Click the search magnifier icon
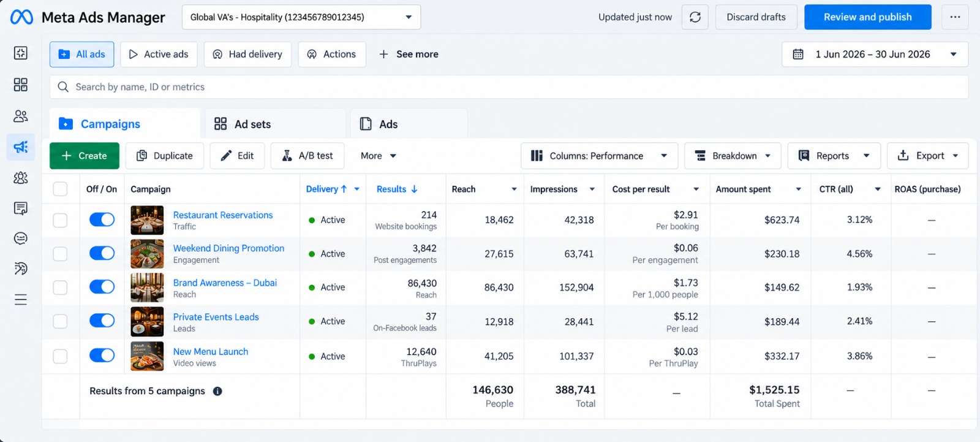Screen dimensions: 980x442 (x=63, y=87)
